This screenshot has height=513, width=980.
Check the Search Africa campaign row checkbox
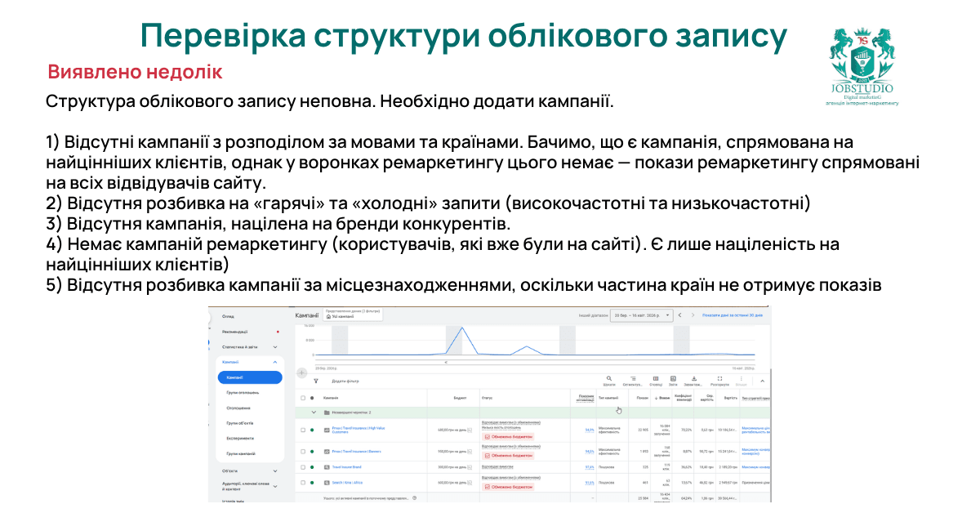point(303,483)
